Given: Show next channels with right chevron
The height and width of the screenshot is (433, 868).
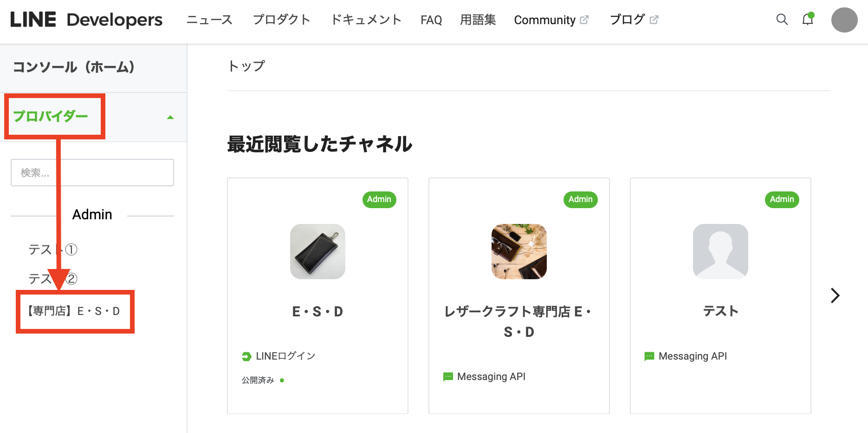Looking at the screenshot, I should coord(835,295).
